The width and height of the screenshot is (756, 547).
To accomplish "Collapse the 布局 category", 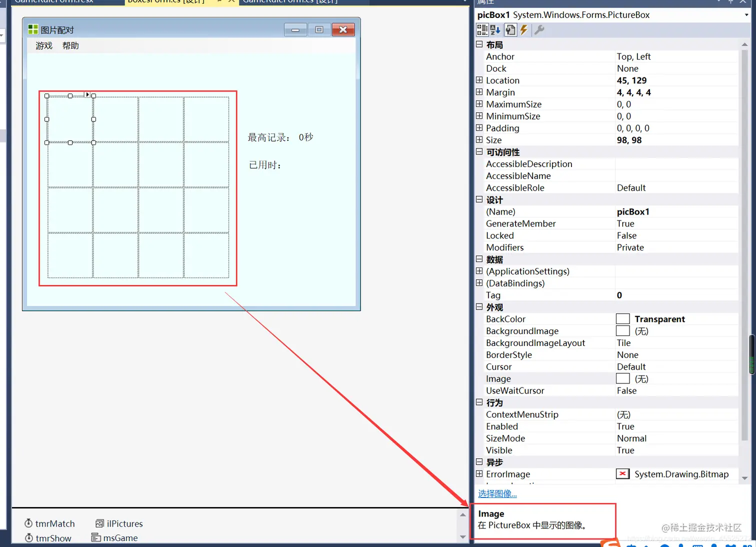I will (x=479, y=44).
